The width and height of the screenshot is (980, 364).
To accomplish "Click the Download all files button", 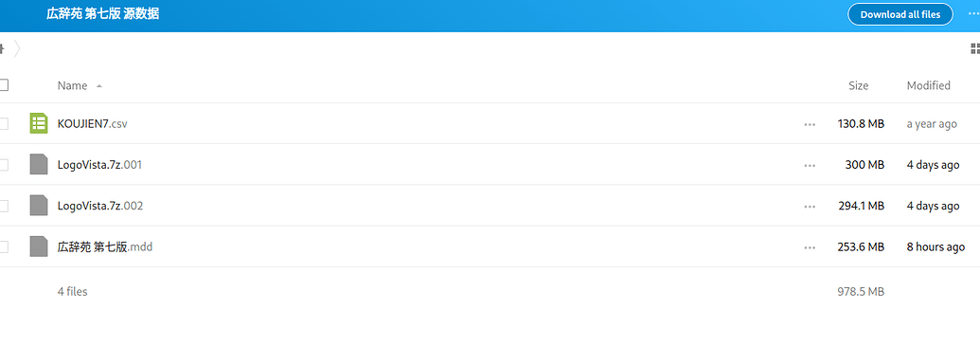I will (900, 14).
